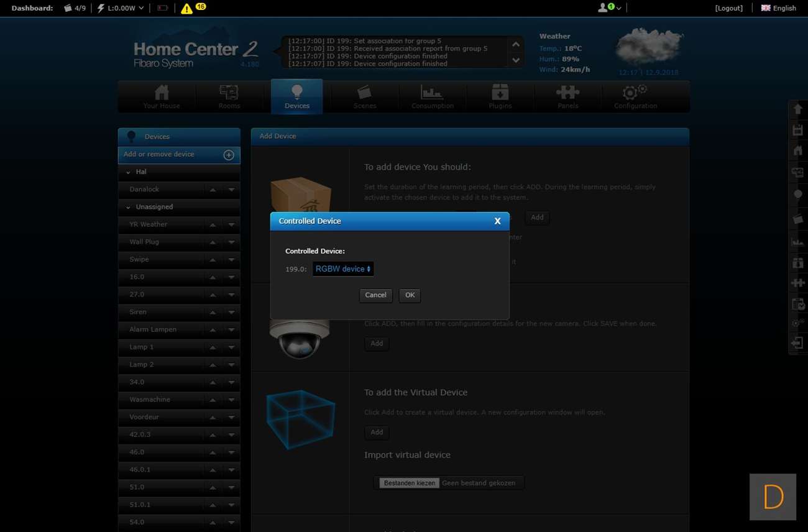Click the plus icon beside Add or remove device

pyautogui.click(x=229, y=155)
